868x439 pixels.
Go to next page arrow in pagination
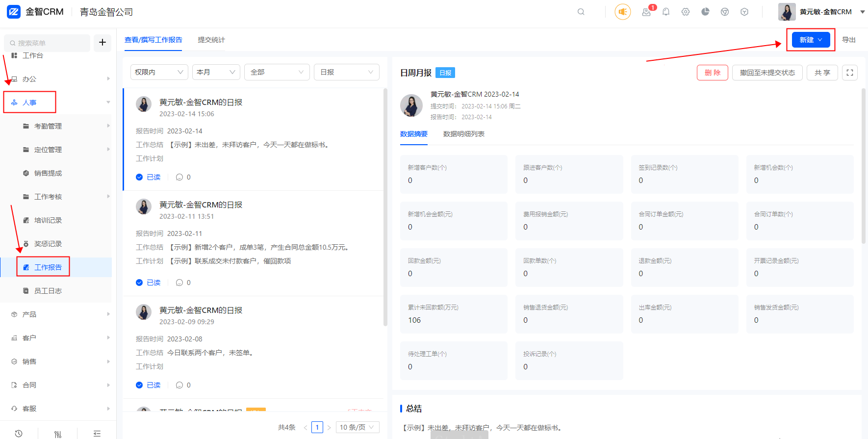(329, 427)
